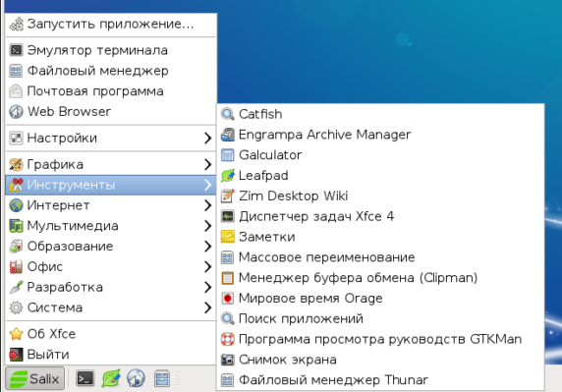562x392 pixels.
Task: Launch terminal from the panel icon
Action: coord(84,378)
